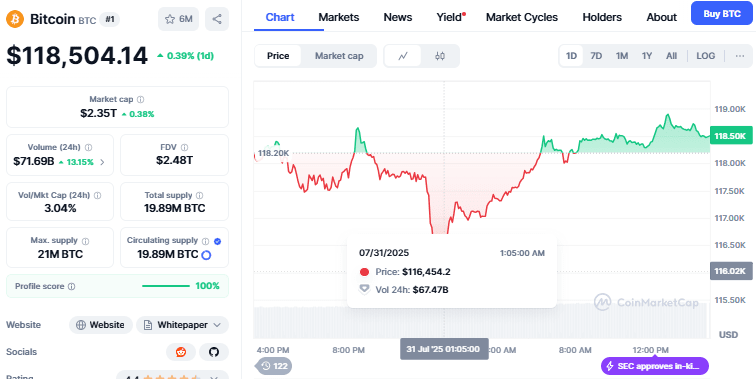Click the Buy BTC button
The image size is (756, 379).
722,14
